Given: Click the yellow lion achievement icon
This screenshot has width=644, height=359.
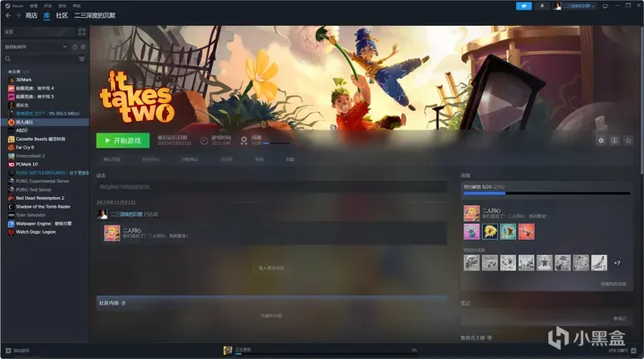Looking at the screenshot, I should (x=489, y=232).
